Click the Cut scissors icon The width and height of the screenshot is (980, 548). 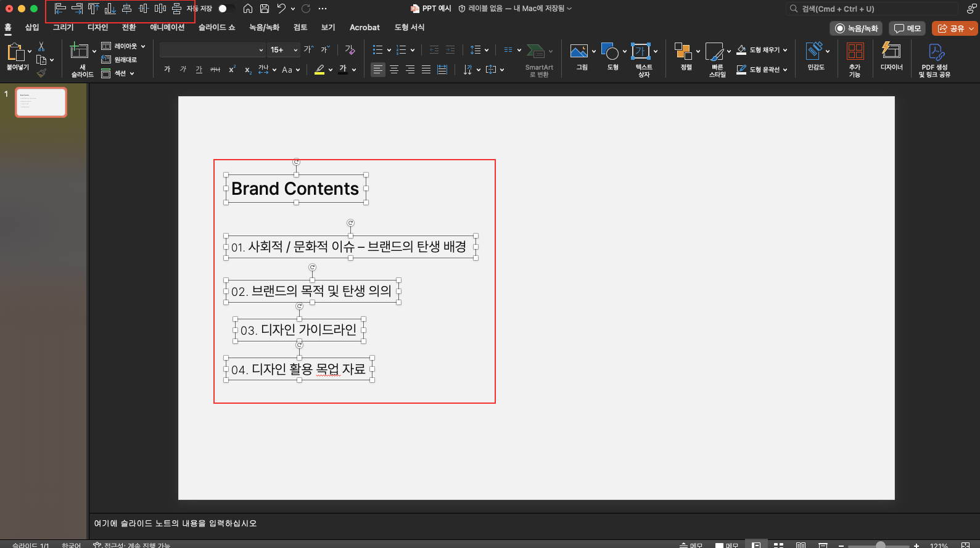tap(41, 46)
